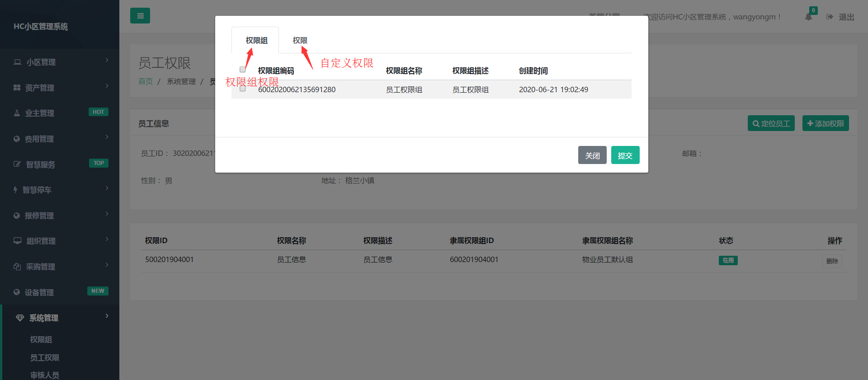Switch to the 权限 tab
This screenshot has height=380, width=868.
(x=300, y=41)
